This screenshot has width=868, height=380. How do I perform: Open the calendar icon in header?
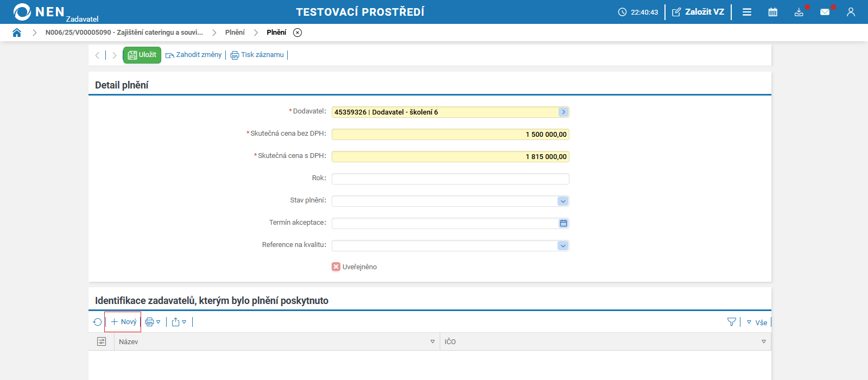tap(773, 12)
